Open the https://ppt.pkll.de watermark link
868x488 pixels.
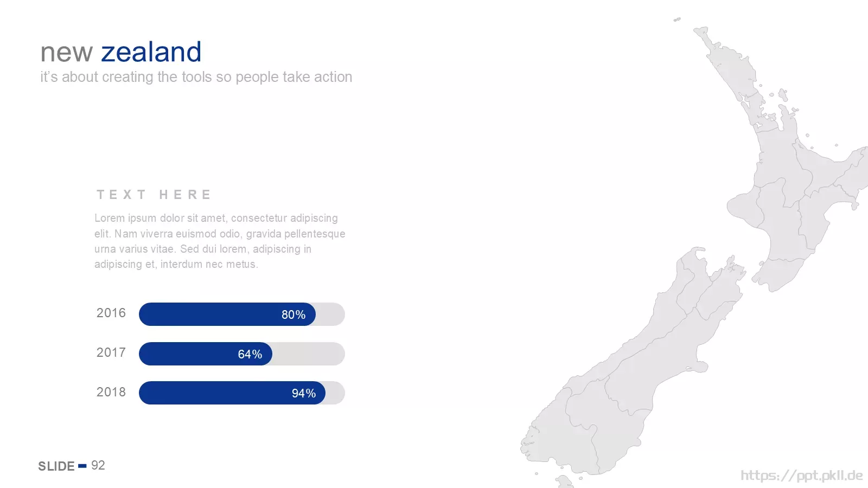[x=801, y=476]
